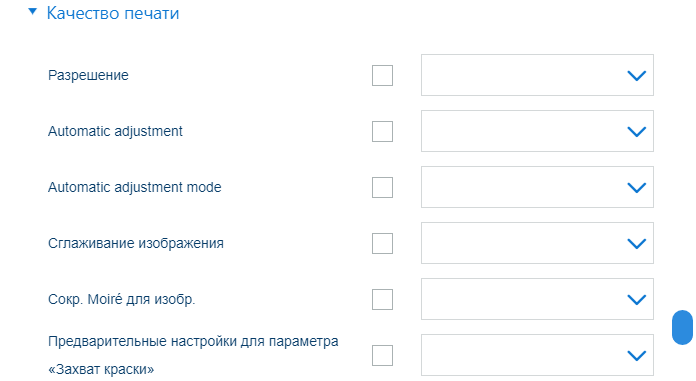Image resolution: width=696 pixels, height=381 pixels.
Task: Expand the «Захват краски» presets dropdown
Action: (x=537, y=355)
